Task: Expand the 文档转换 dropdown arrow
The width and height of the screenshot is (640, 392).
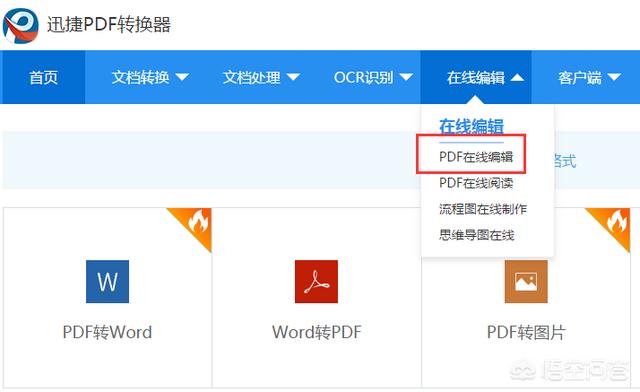Action: (182, 77)
